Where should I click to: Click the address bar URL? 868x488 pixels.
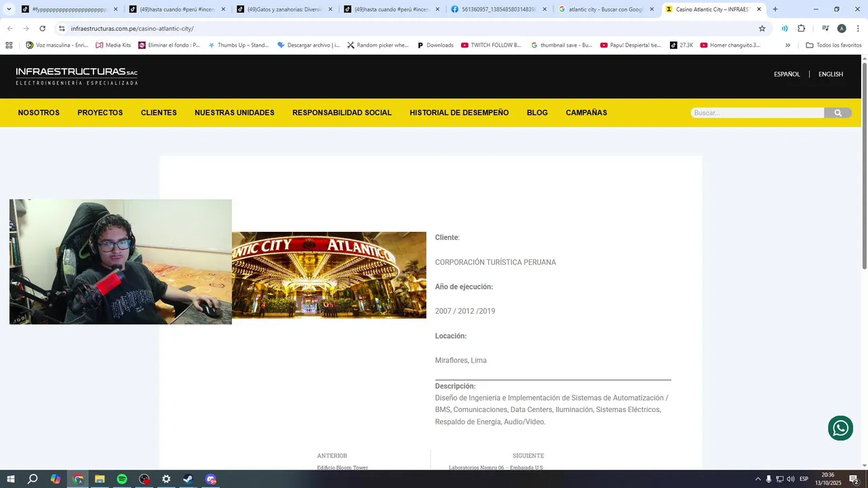coord(132,28)
